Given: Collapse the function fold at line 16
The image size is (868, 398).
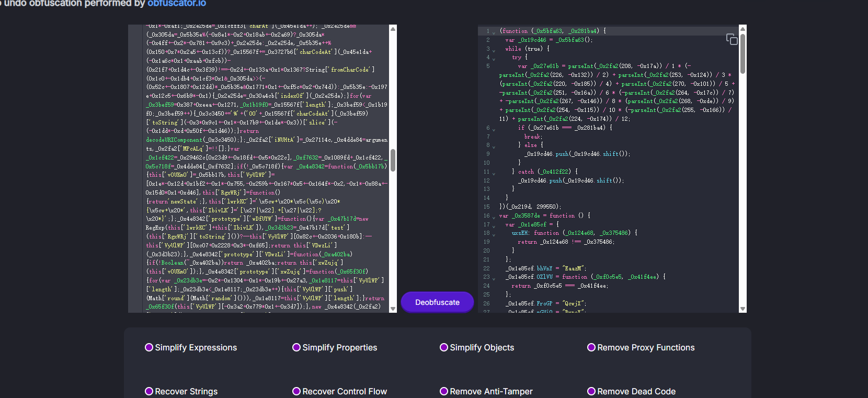Looking at the screenshot, I should pos(494,217).
